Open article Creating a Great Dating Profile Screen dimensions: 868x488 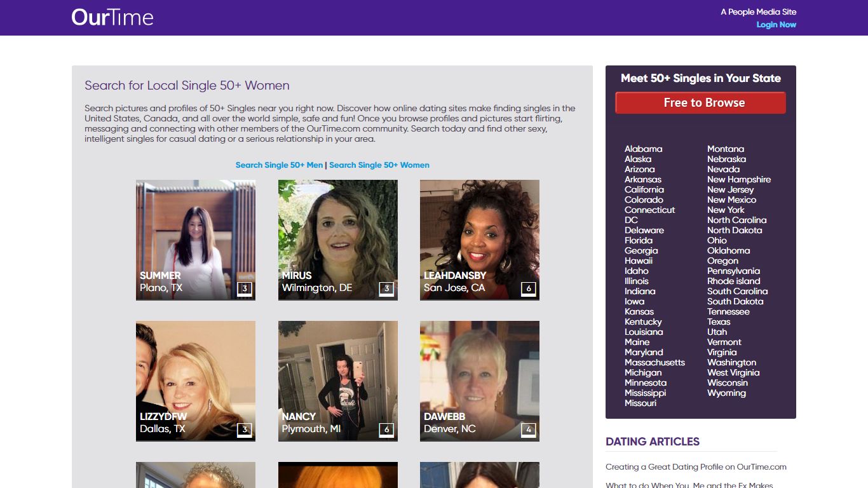[696, 467]
